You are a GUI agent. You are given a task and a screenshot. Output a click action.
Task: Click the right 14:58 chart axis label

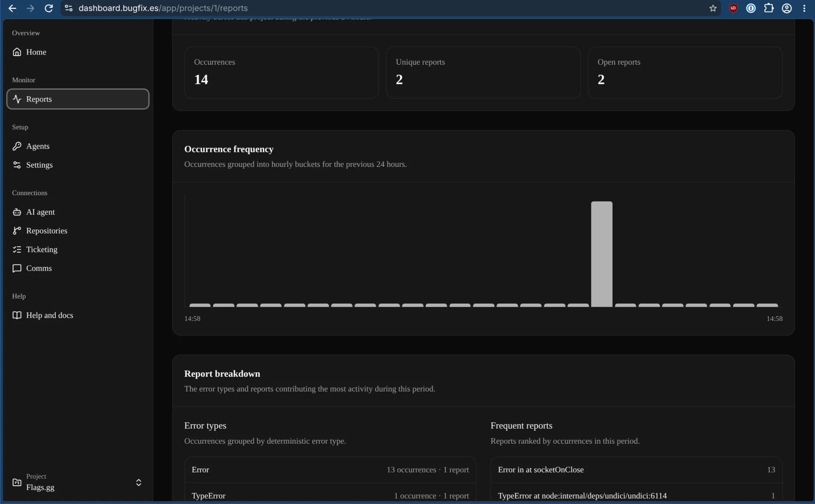774,318
